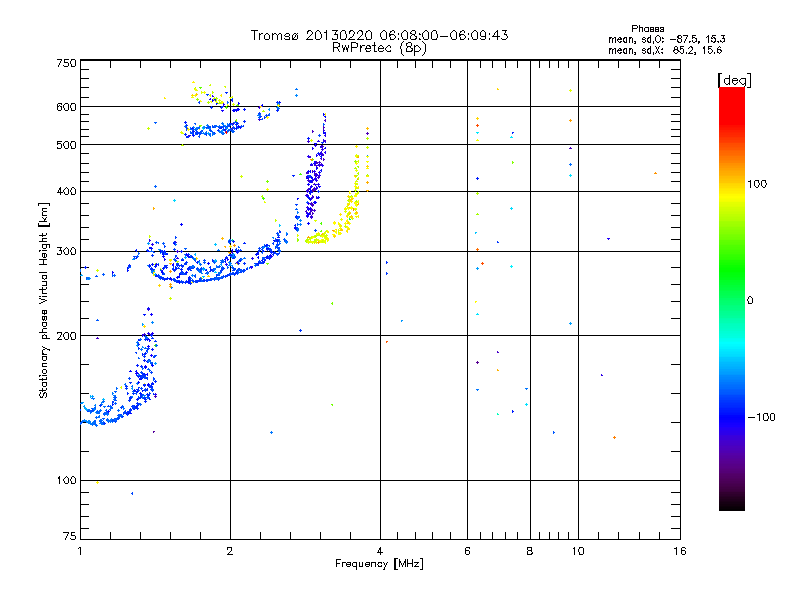
Task: Click colorbar tick label '-100'
Action: click(x=762, y=417)
